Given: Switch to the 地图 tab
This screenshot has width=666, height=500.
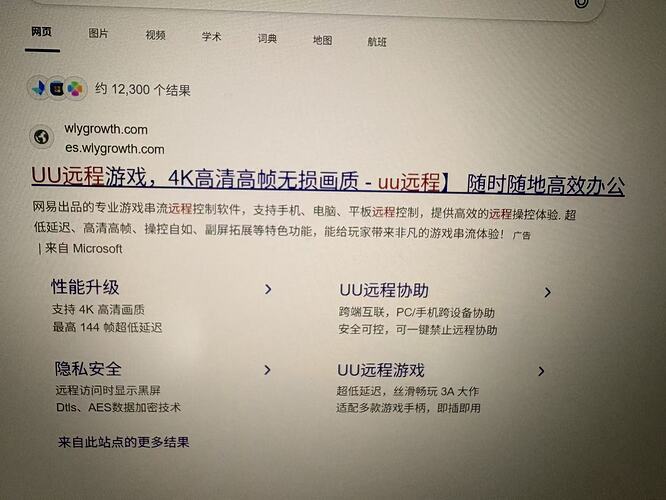Looking at the screenshot, I should click(322, 40).
